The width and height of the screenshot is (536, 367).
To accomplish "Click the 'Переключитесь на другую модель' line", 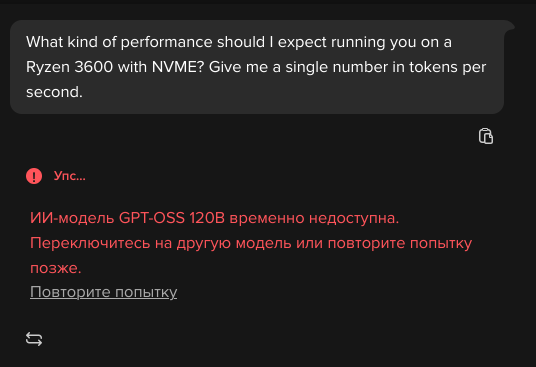I will [x=161, y=243].
